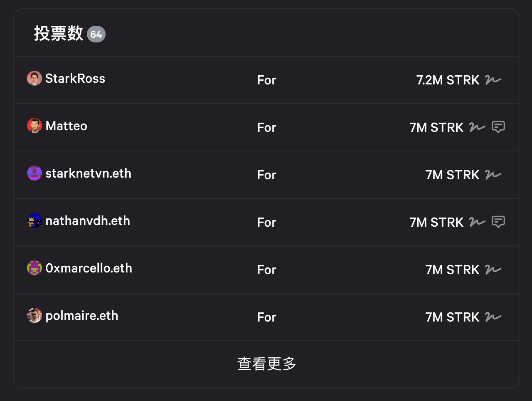The width and height of the screenshot is (532, 401).
Task: Click the signature icon on Matteo's row
Action: click(x=477, y=127)
